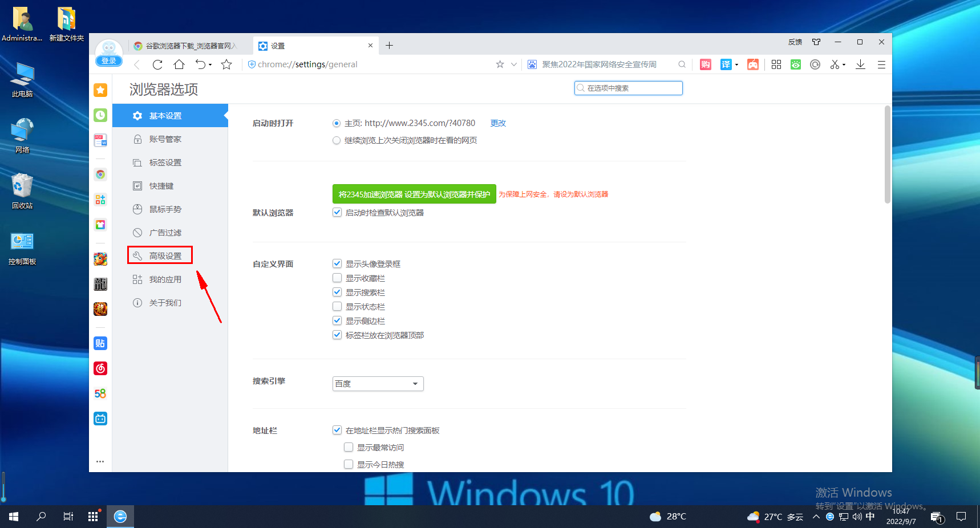The width and height of the screenshot is (980, 528).
Task: Click the bookmarks star beside home
Action: [x=226, y=64]
